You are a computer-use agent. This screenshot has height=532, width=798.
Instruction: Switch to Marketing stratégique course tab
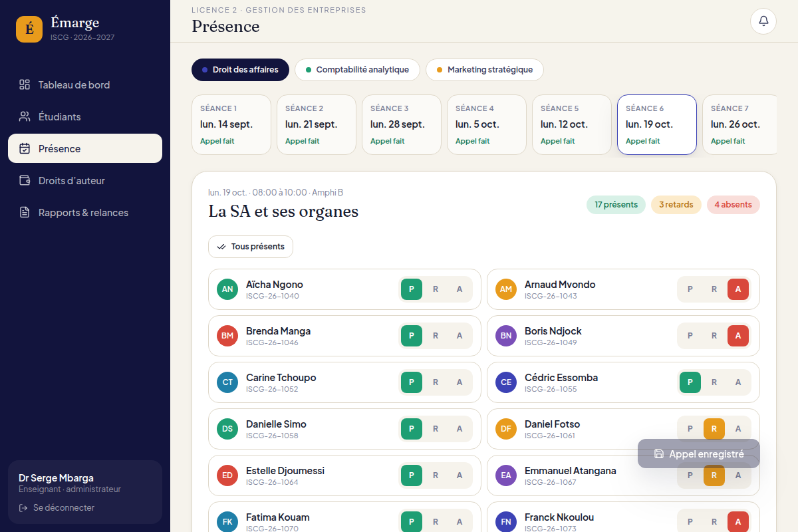tap(484, 70)
